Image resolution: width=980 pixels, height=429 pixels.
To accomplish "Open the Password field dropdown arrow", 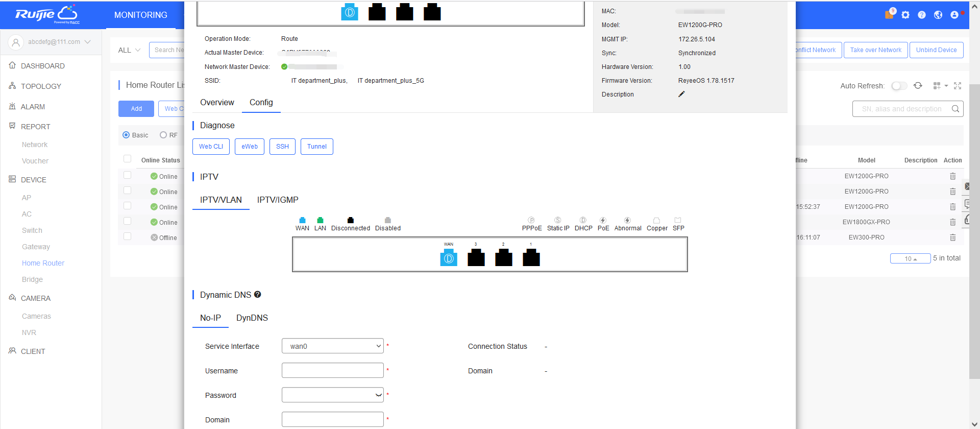I will 378,395.
